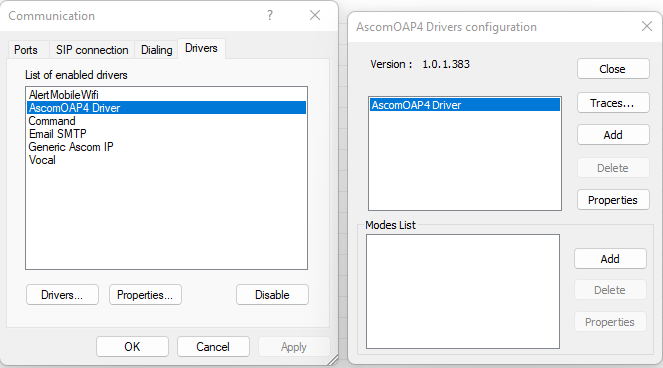The width and height of the screenshot is (663, 368).
Task: Close the Communication dialog with X
Action: [x=315, y=16]
